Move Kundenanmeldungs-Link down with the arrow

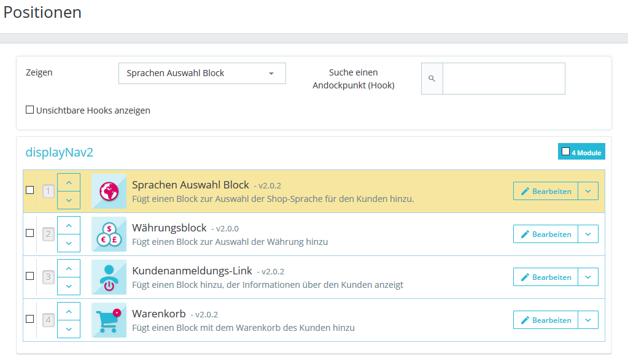[69, 286]
